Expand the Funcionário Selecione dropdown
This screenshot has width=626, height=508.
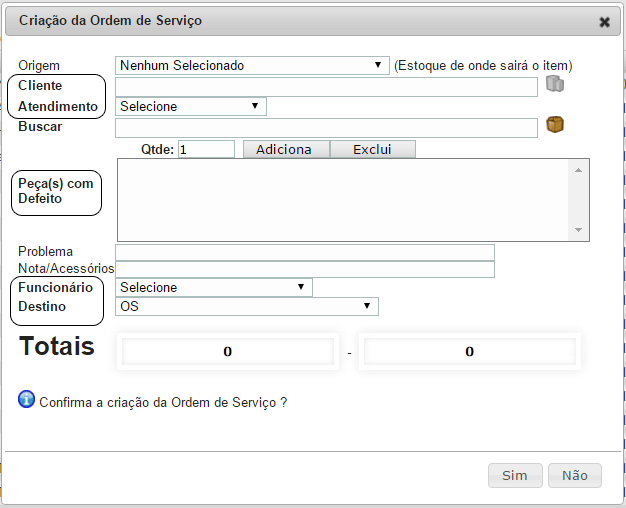click(x=214, y=288)
